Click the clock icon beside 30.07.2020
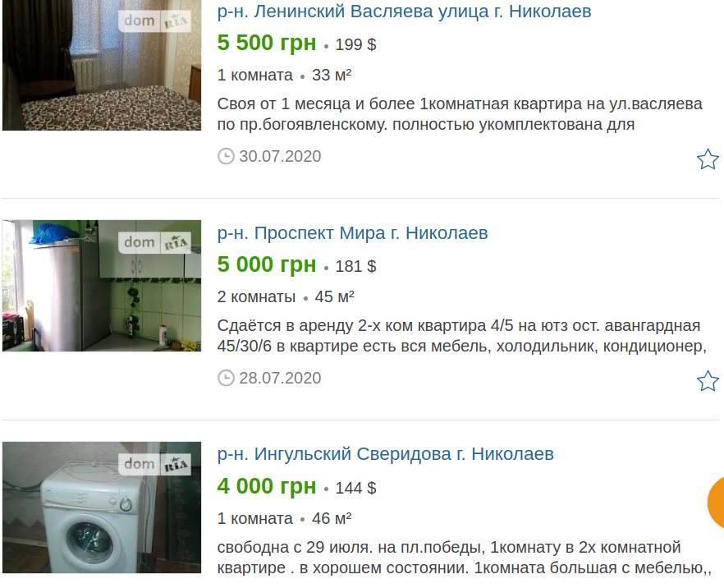 (x=226, y=156)
